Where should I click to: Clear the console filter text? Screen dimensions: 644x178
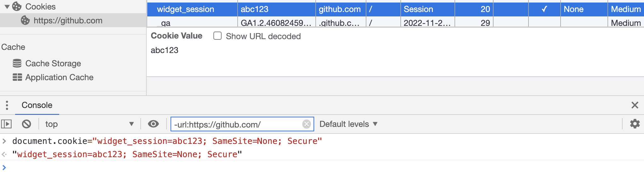(307, 124)
